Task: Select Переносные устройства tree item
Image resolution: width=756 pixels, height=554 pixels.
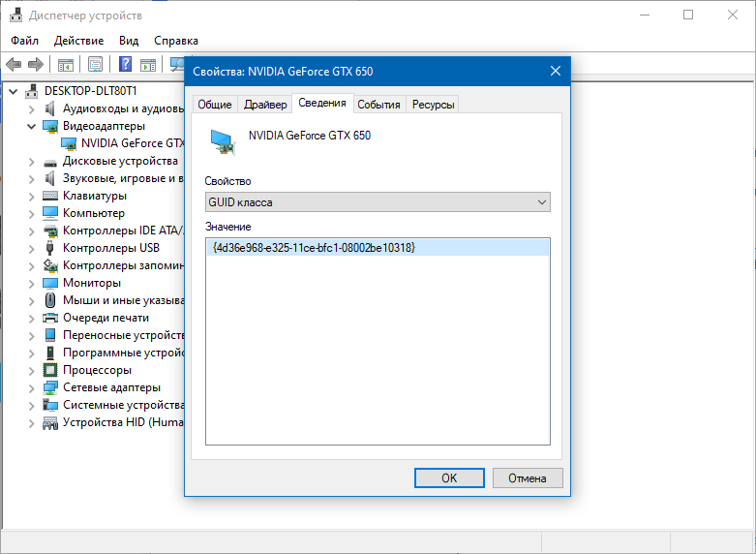Action: pos(124,335)
